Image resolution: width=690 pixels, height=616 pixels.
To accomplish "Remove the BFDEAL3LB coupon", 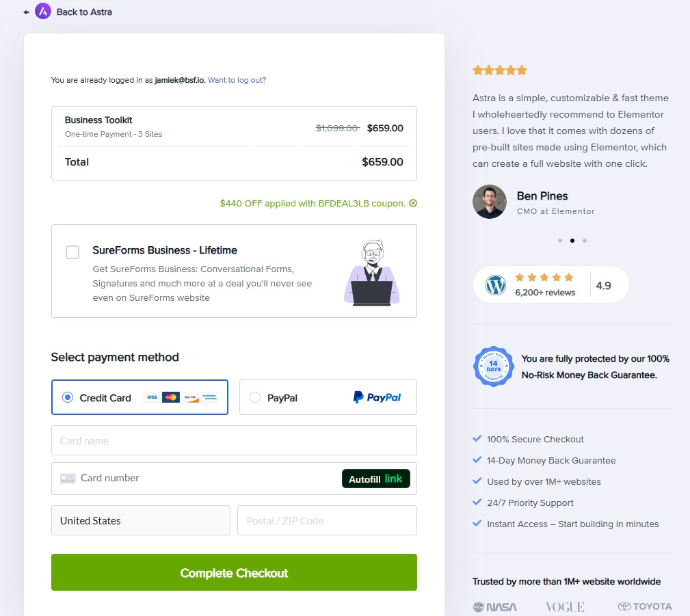I will click(412, 202).
